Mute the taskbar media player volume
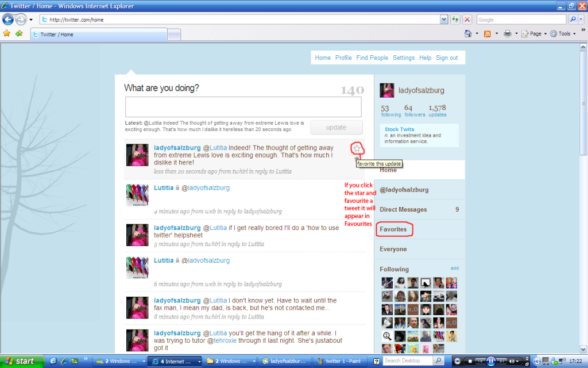This screenshot has height=368, width=588. [x=511, y=361]
